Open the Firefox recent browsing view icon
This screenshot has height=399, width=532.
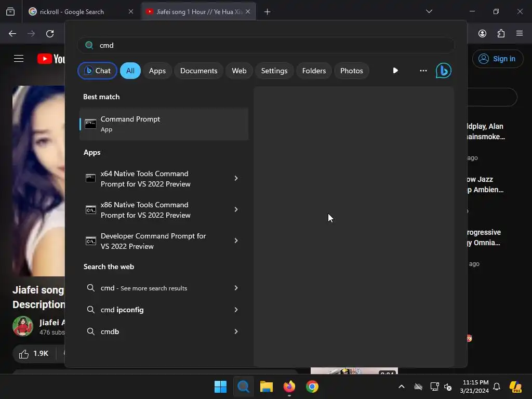[x=10, y=12]
